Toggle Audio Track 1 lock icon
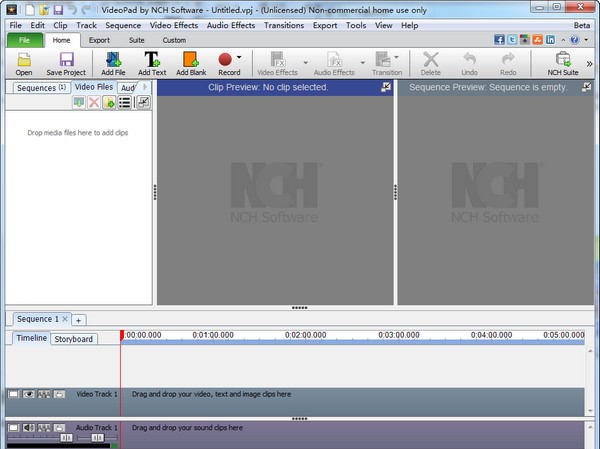 tap(59, 428)
